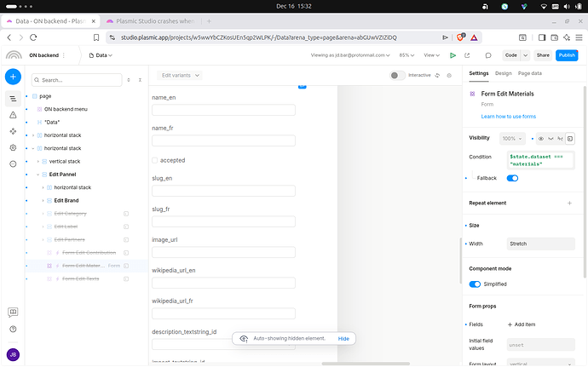Click the plus next to Repeat element
This screenshot has height=367, width=588.
569,204
